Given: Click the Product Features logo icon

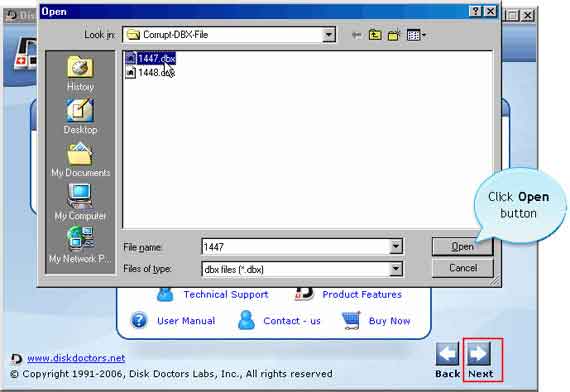Looking at the screenshot, I should click(304, 294).
